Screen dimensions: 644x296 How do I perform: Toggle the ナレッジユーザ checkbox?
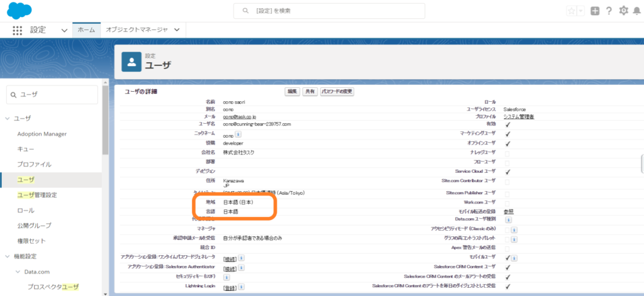click(508, 153)
